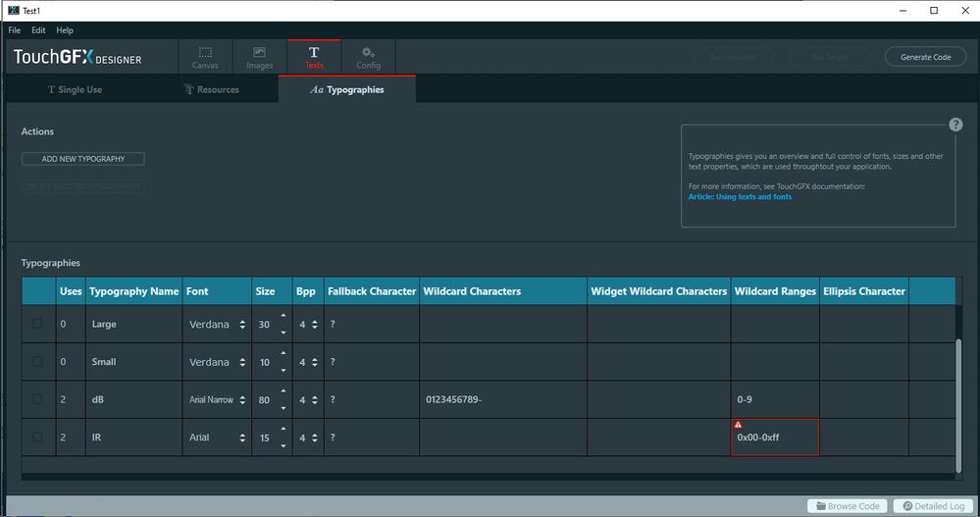
Task: Increase size of dB typography
Action: pyautogui.click(x=284, y=391)
